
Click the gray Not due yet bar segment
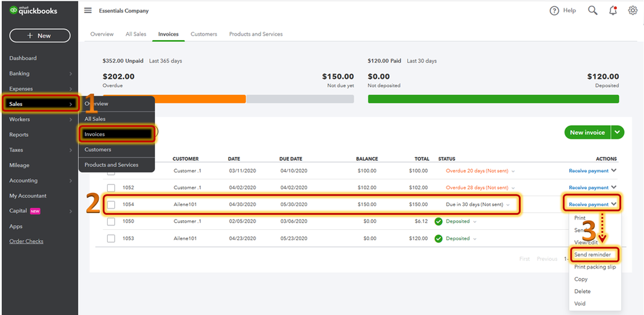[x=300, y=99]
